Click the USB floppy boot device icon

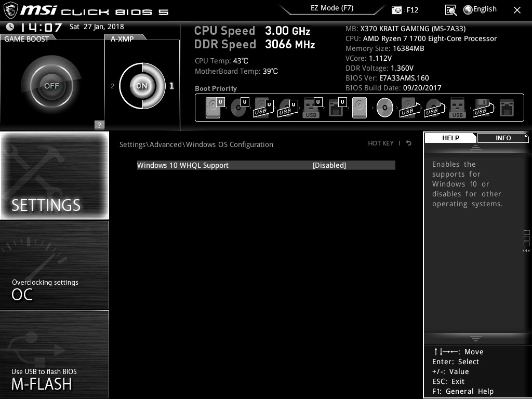tap(483, 108)
